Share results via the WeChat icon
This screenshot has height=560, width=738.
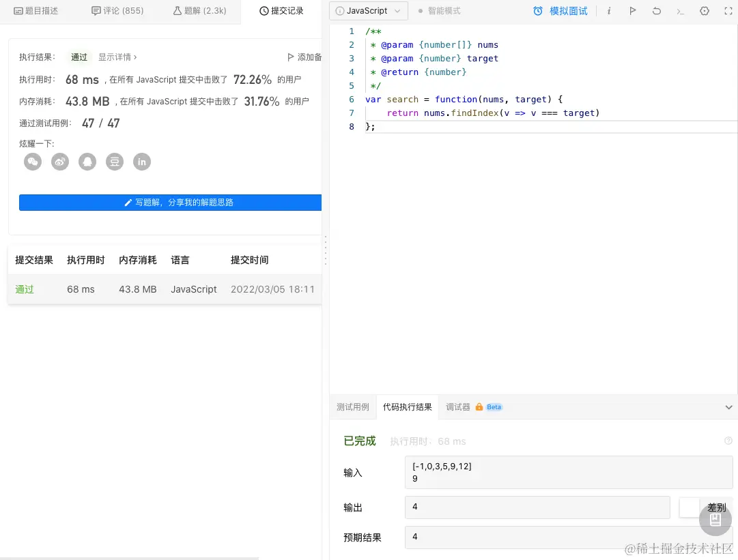(32, 162)
